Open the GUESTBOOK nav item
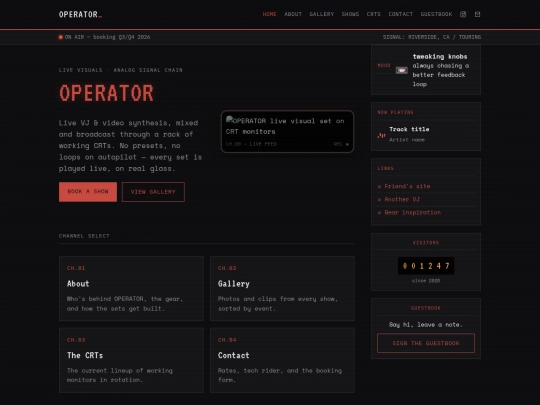Viewport: 540px width, 405px height. point(436,14)
